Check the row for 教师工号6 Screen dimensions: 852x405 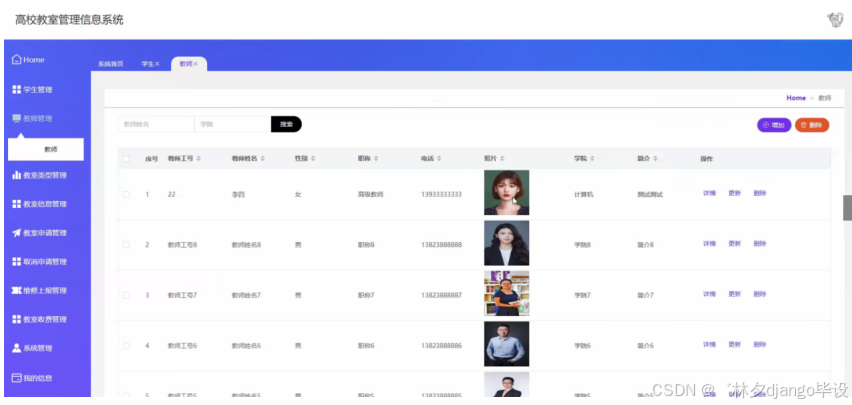coord(126,345)
